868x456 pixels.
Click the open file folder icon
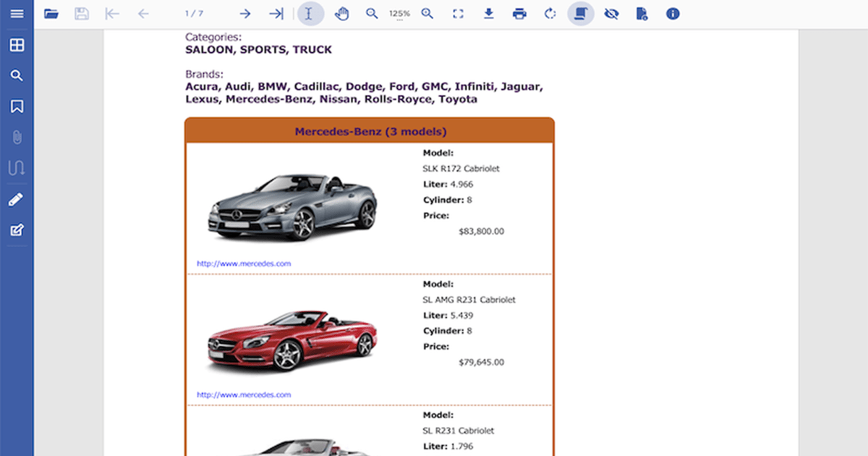[51, 14]
